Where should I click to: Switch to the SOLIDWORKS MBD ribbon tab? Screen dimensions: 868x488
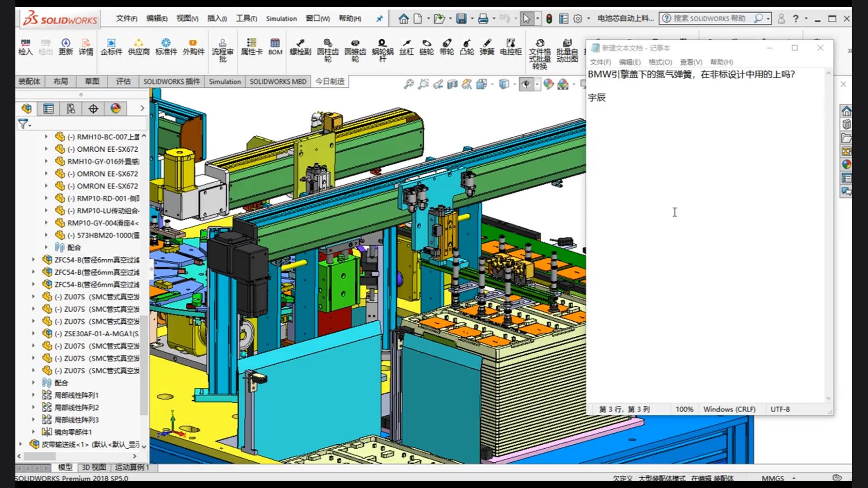point(278,81)
